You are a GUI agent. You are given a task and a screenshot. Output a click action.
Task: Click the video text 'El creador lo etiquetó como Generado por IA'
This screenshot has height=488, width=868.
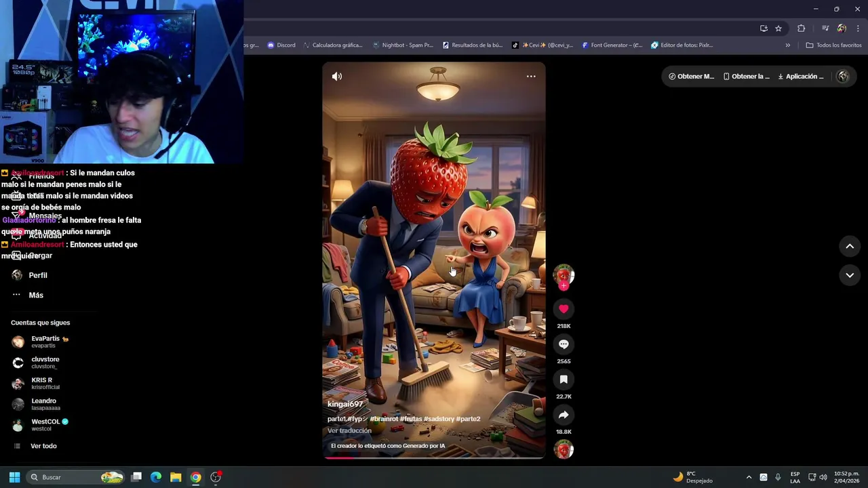(x=388, y=446)
